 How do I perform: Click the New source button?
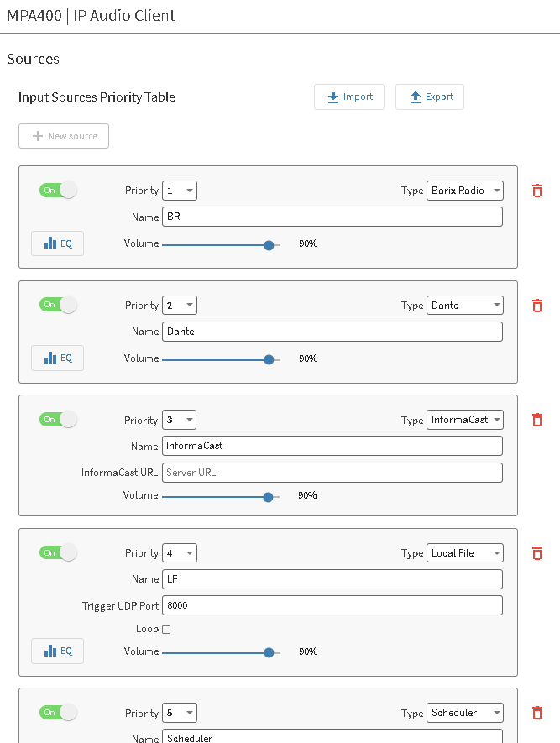tap(64, 136)
